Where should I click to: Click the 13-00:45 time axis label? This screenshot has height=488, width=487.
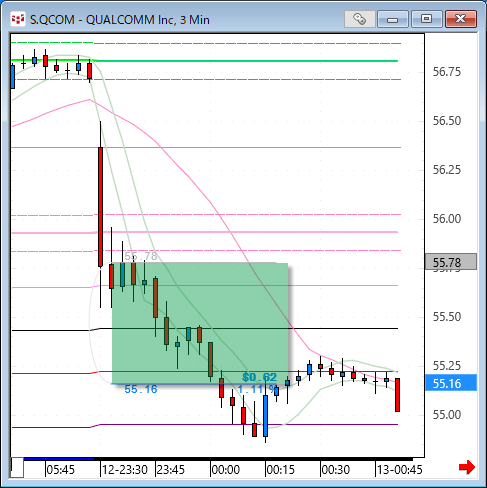click(x=399, y=470)
